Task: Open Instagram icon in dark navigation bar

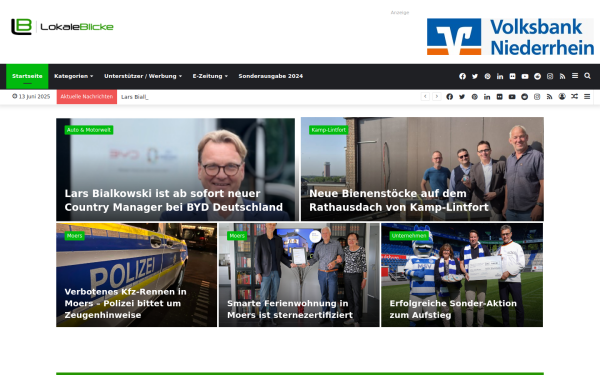Action: [x=550, y=76]
